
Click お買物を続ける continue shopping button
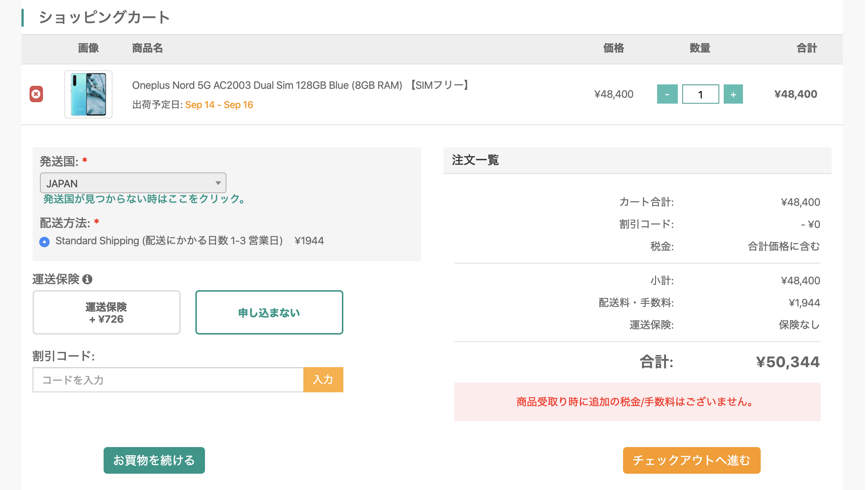(154, 460)
